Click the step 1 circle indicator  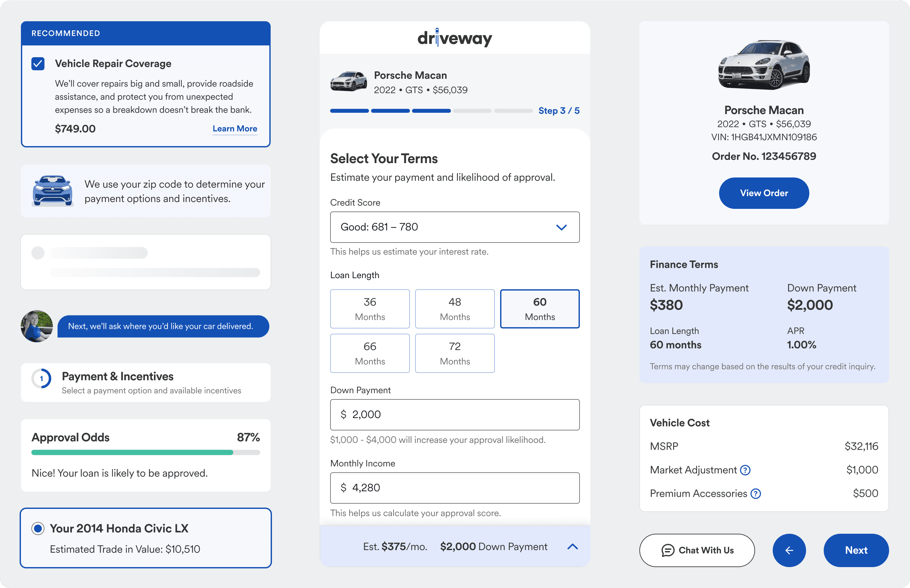[42, 379]
